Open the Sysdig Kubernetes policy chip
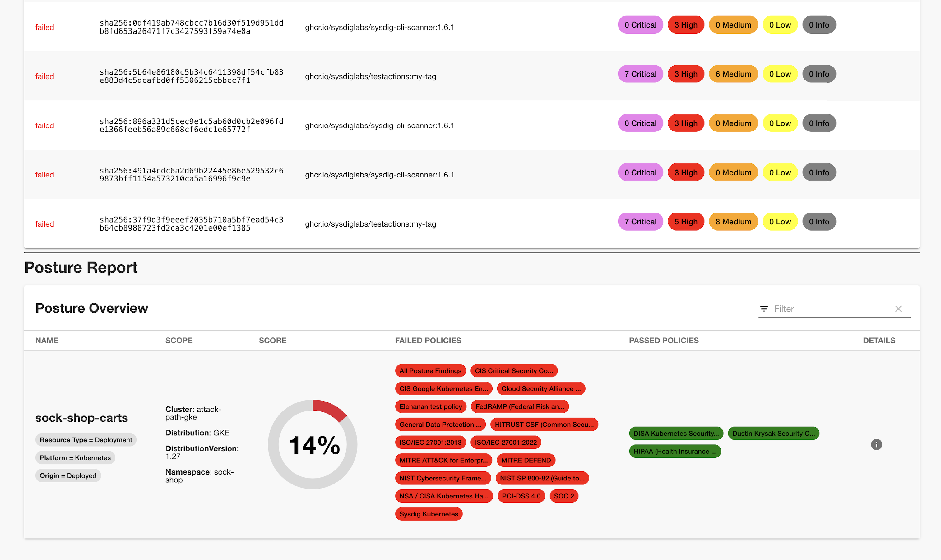The image size is (941, 560). point(429,514)
